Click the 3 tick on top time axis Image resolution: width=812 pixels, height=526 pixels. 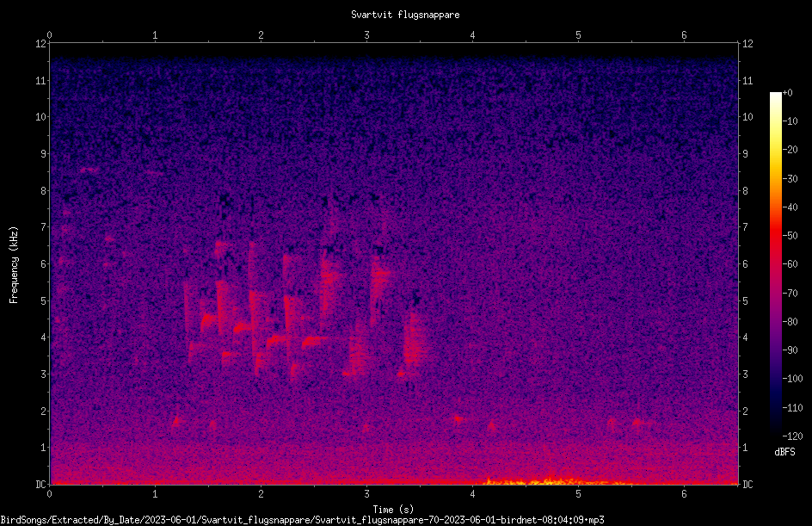[x=366, y=35]
